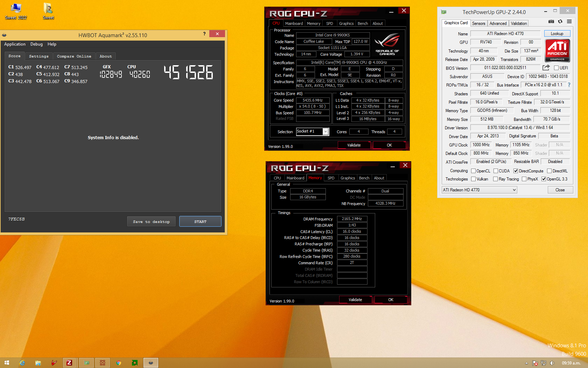Show hidden system tray icons arrow
The width and height of the screenshot is (588, 368).
[x=526, y=363]
